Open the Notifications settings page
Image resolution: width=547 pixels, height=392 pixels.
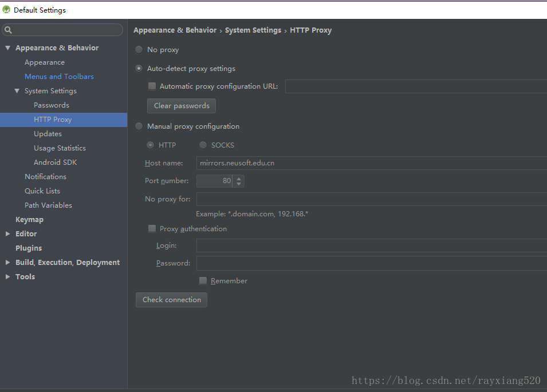pyautogui.click(x=45, y=177)
